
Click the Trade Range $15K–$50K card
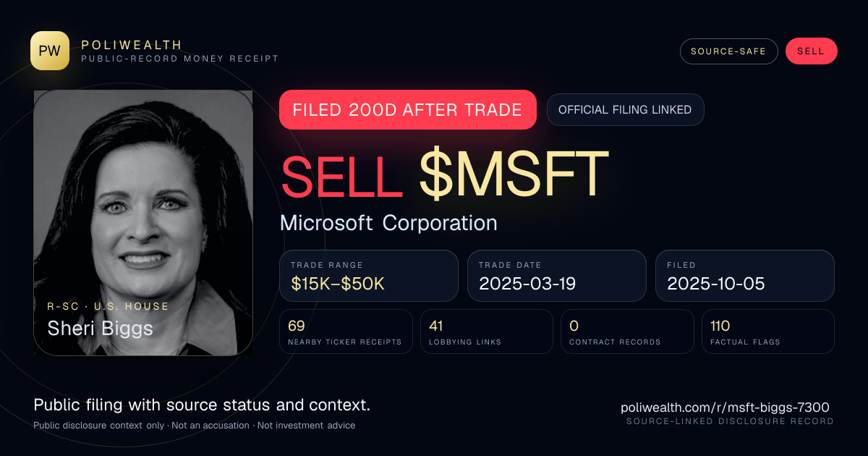(x=369, y=276)
